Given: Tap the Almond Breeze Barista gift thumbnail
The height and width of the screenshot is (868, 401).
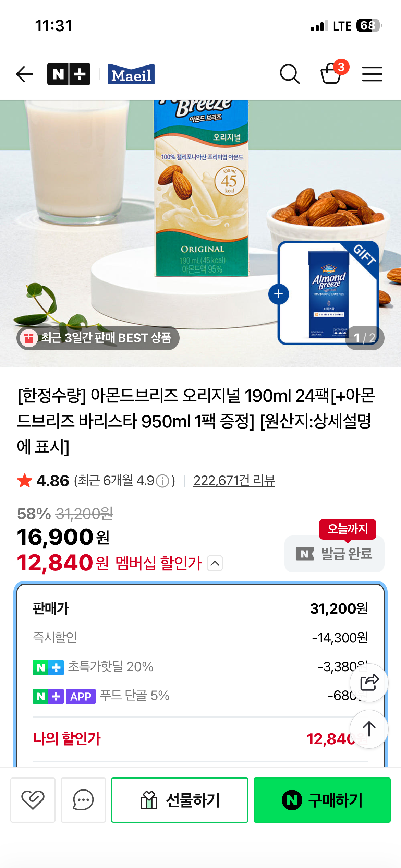Looking at the screenshot, I should tap(329, 293).
